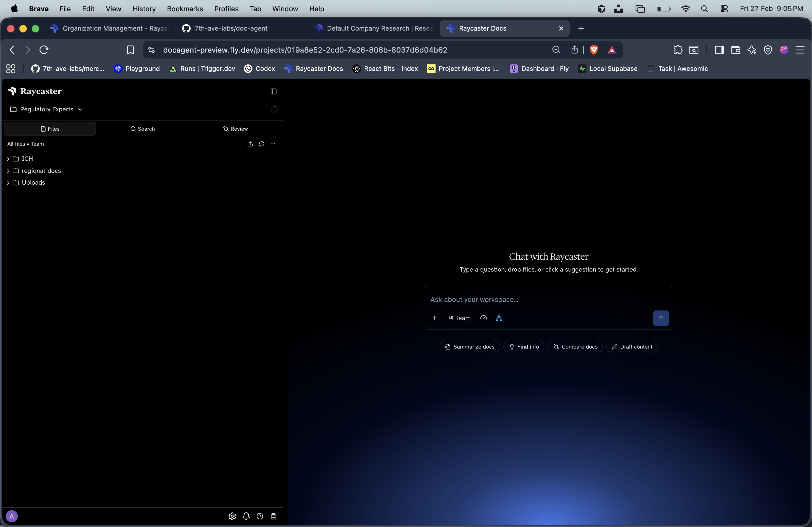Viewport: 812px width, 527px height.
Task: Open more options via the three-dot icon
Action: click(x=273, y=144)
